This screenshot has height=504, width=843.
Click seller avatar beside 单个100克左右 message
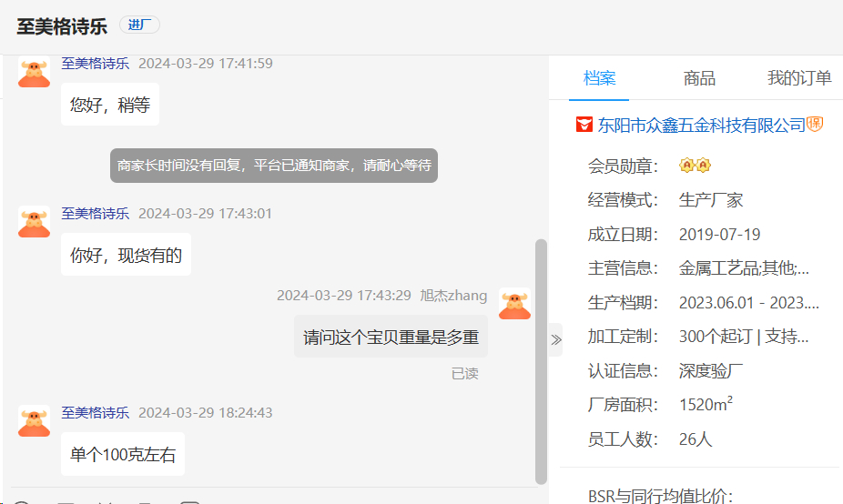(x=34, y=420)
